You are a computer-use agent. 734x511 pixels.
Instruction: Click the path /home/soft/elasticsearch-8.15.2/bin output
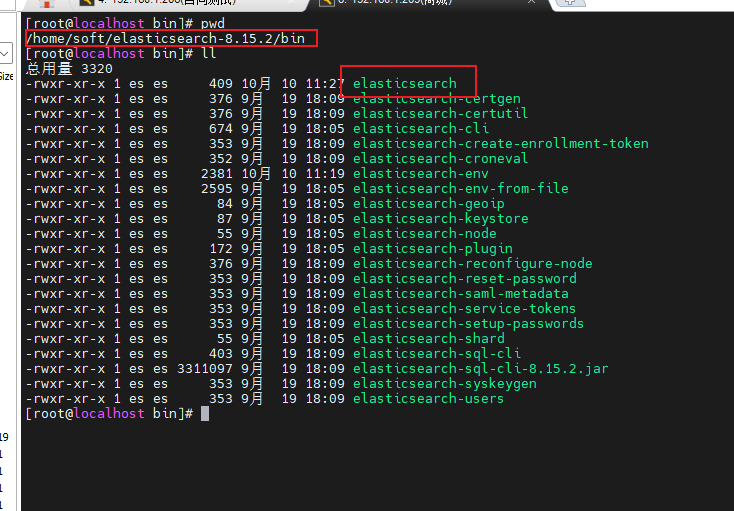tap(166, 38)
